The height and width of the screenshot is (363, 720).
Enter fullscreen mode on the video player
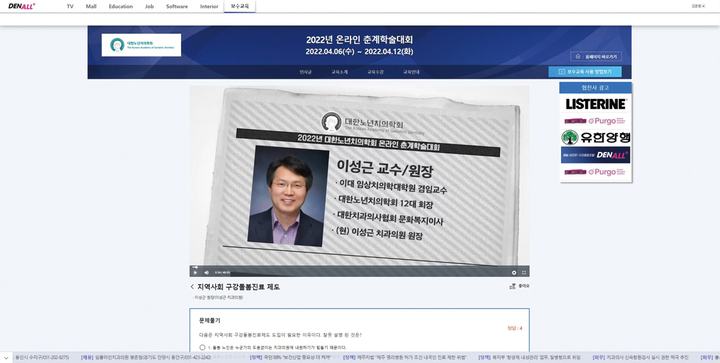click(x=523, y=273)
